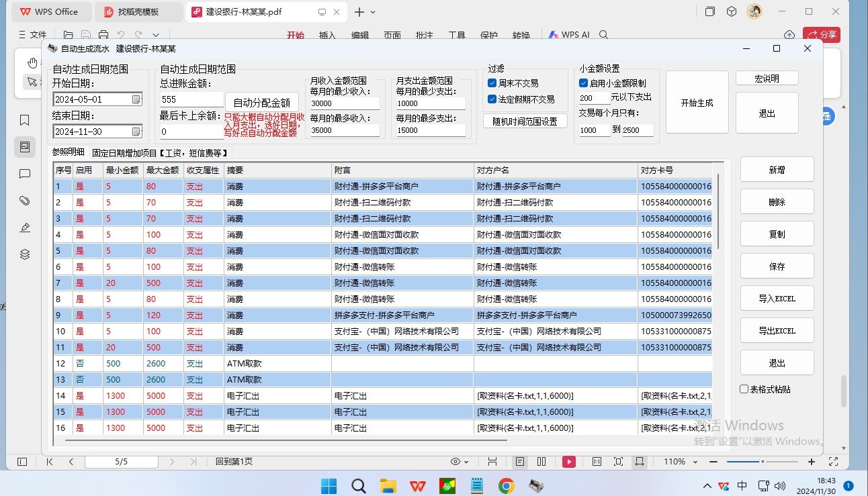The width and height of the screenshot is (868, 496).
Task: Click the 宏说明 button
Action: point(767,79)
